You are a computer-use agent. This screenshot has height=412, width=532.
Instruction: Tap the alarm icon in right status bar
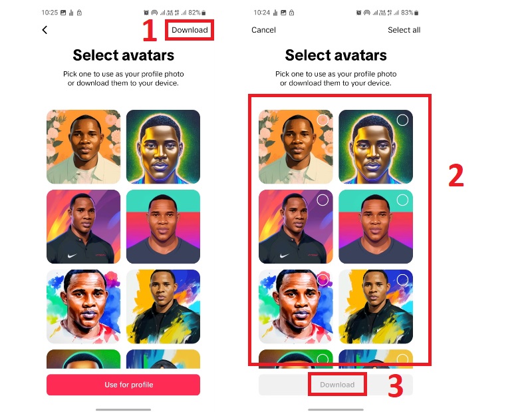pos(358,13)
